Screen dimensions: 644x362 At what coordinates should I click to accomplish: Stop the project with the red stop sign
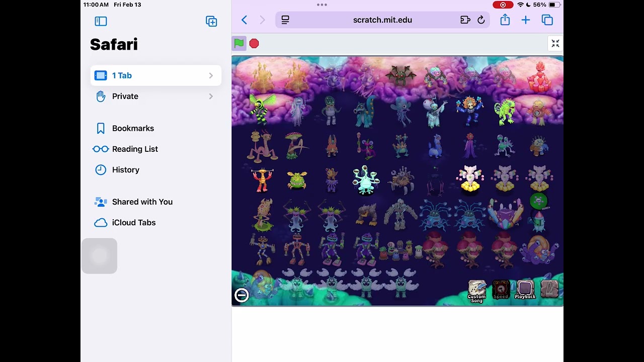coord(254,44)
